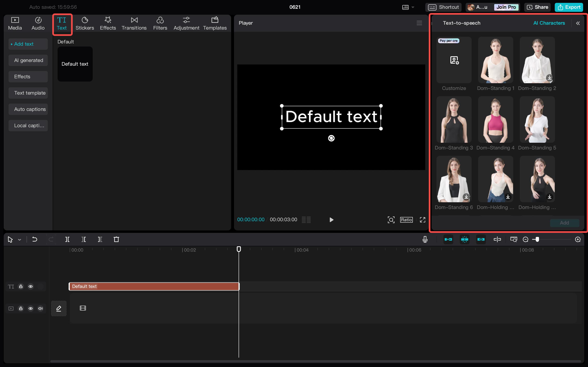Mute the main video track audio

40,308
